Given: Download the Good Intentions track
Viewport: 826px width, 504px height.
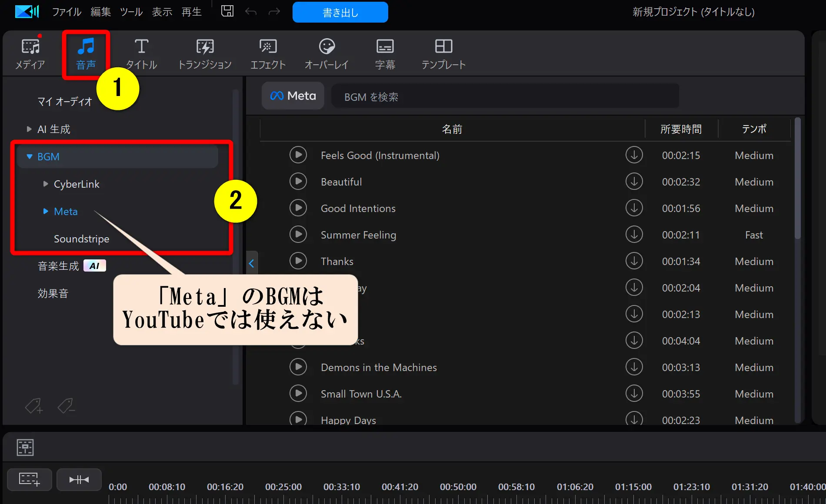Looking at the screenshot, I should tap(634, 208).
